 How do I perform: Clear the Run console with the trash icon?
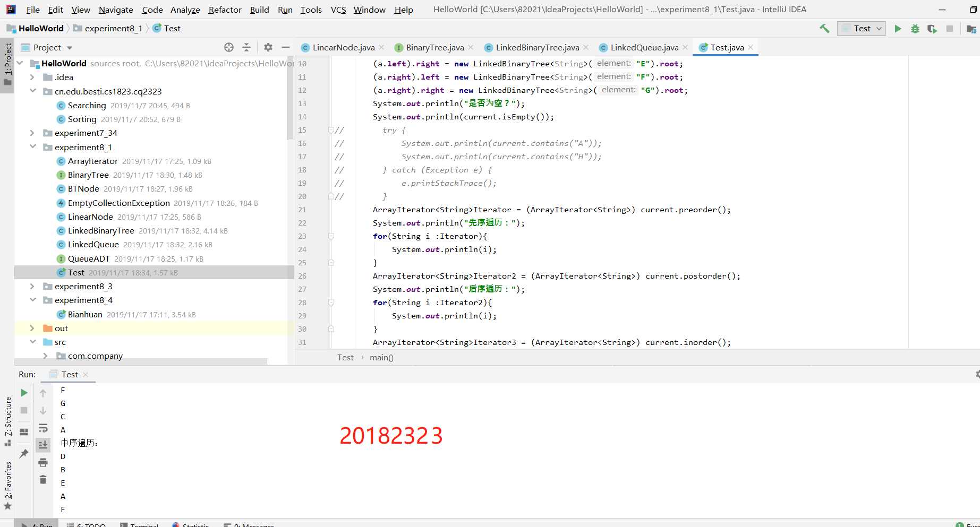pyautogui.click(x=43, y=480)
